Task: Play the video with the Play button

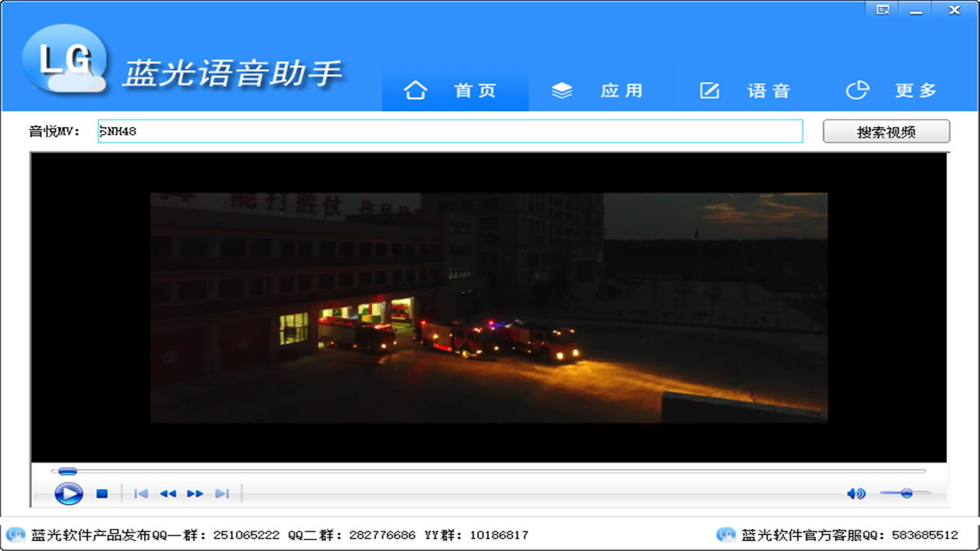Action: 68,494
